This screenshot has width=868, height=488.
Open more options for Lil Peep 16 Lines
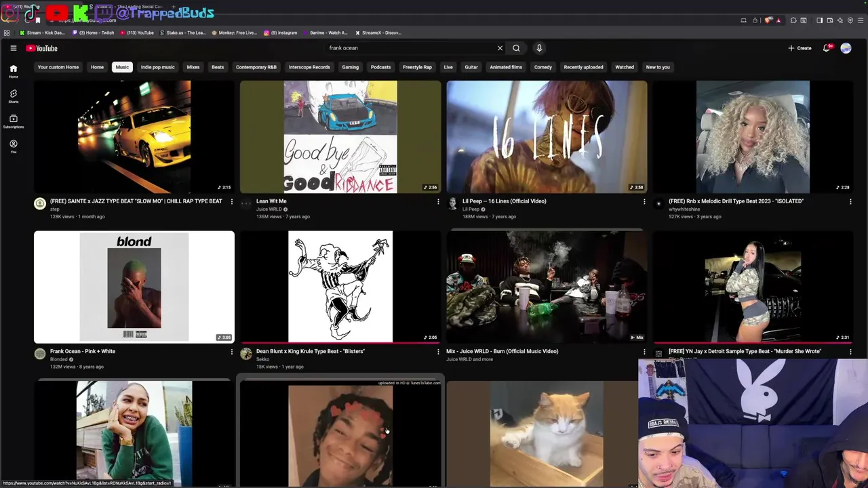click(x=644, y=201)
